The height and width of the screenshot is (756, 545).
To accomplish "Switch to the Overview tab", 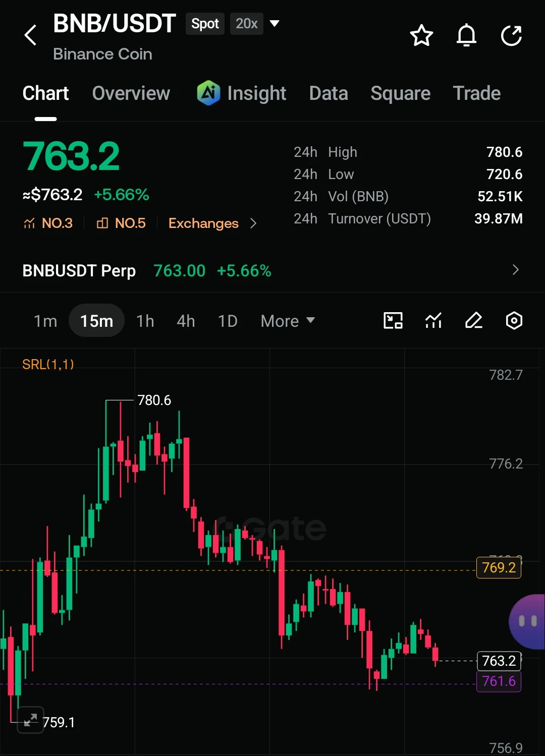I will (x=131, y=93).
